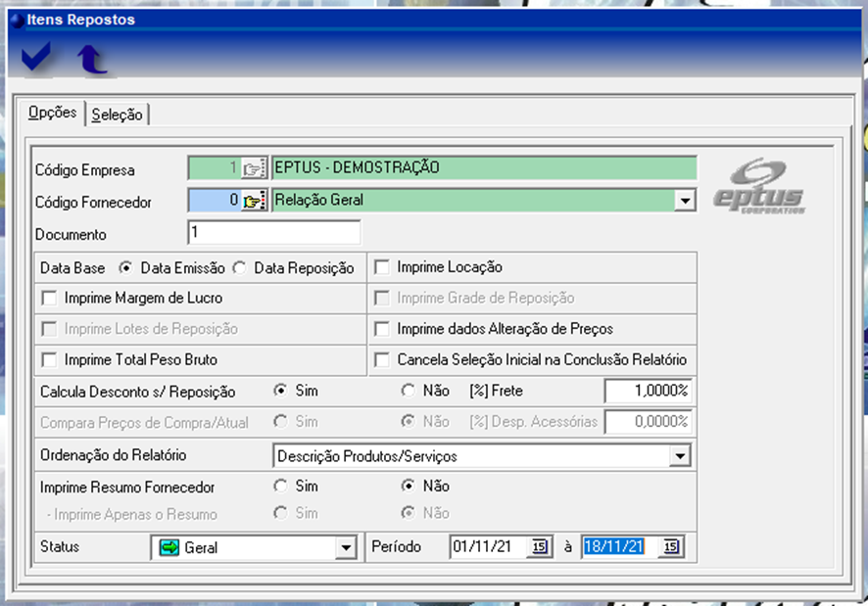Image resolution: width=868 pixels, height=606 pixels.
Task: Check the Imprime Locação option
Action: pyautogui.click(x=381, y=267)
